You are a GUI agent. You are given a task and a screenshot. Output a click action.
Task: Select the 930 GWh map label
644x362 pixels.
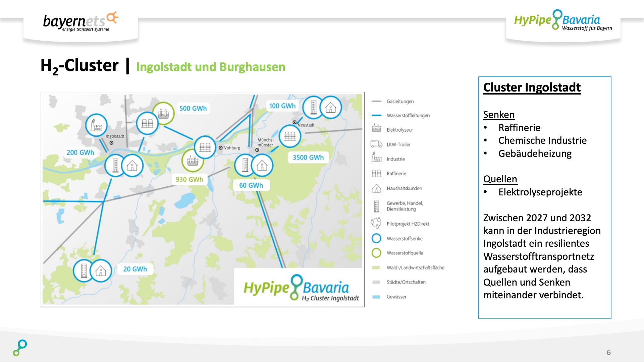pos(189,180)
